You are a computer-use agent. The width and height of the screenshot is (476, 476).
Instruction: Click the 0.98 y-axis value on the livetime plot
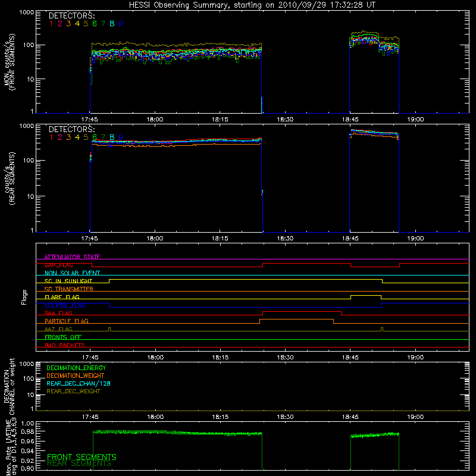coord(27,431)
